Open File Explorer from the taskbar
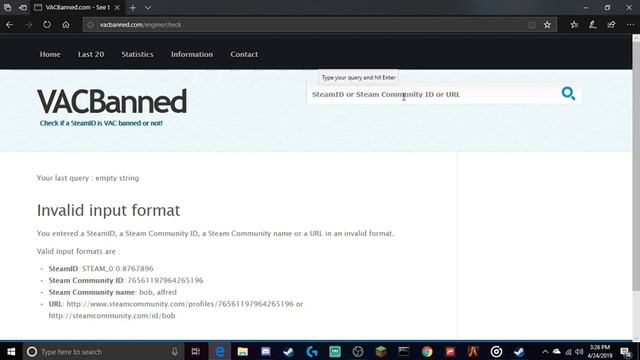Screen dimensions: 640x360 242,351
